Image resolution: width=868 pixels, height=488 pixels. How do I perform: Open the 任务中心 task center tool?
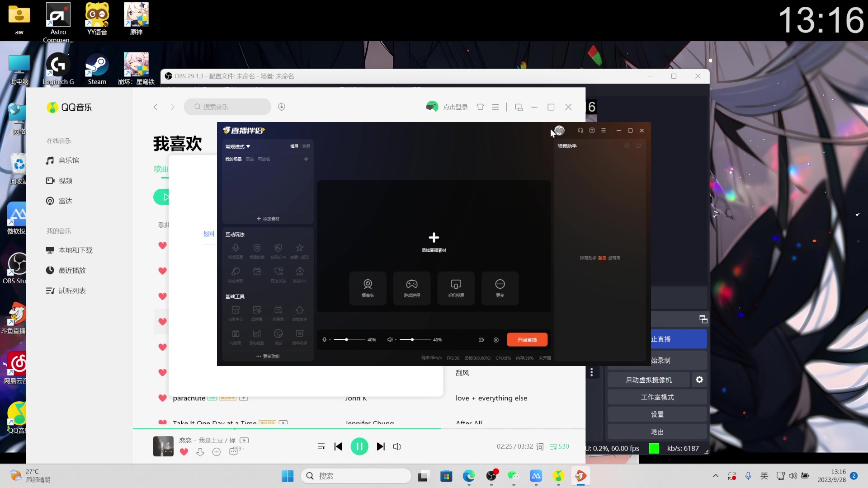click(x=236, y=312)
